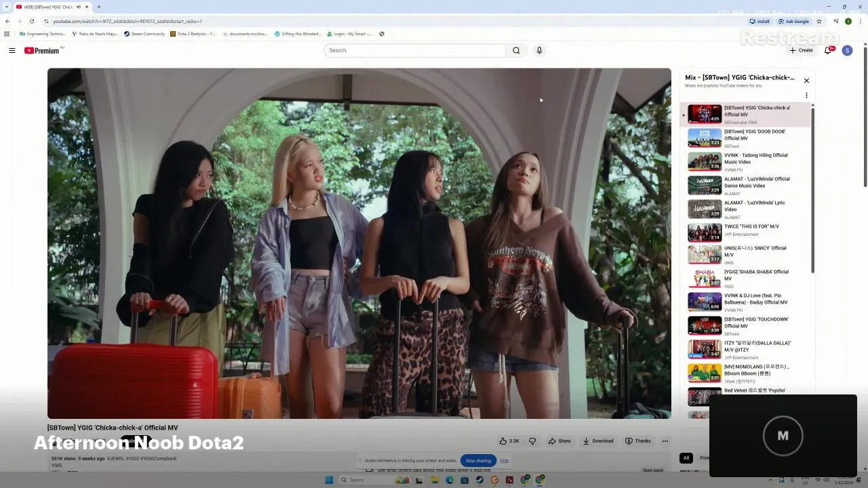Select MOMOLAND BBoom BBoom entry
The height and width of the screenshot is (488, 868).
[746, 373]
